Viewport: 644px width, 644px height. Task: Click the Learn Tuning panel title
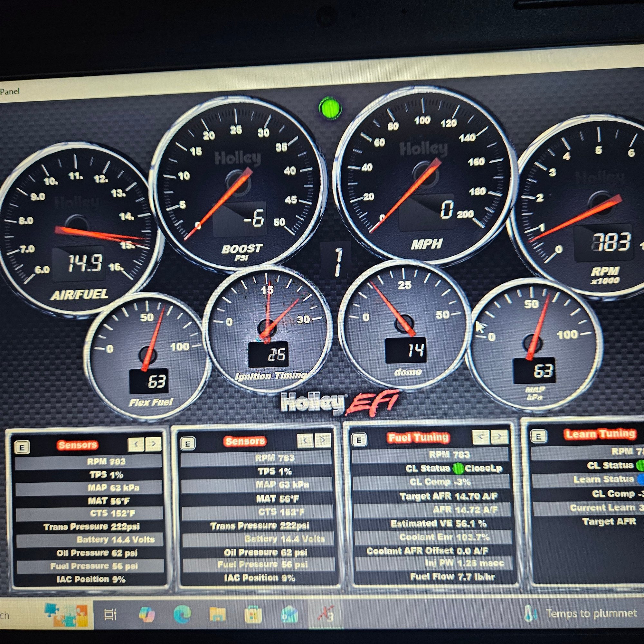pyautogui.click(x=600, y=434)
